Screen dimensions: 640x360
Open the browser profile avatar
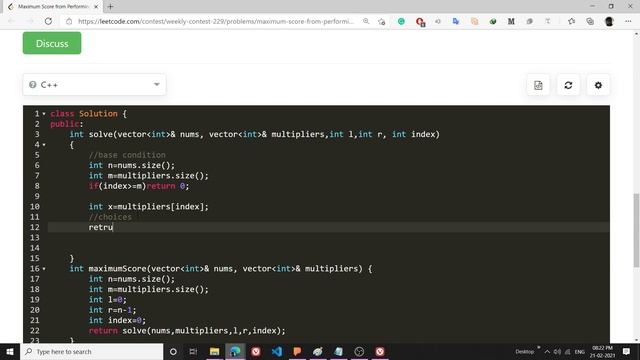point(609,21)
